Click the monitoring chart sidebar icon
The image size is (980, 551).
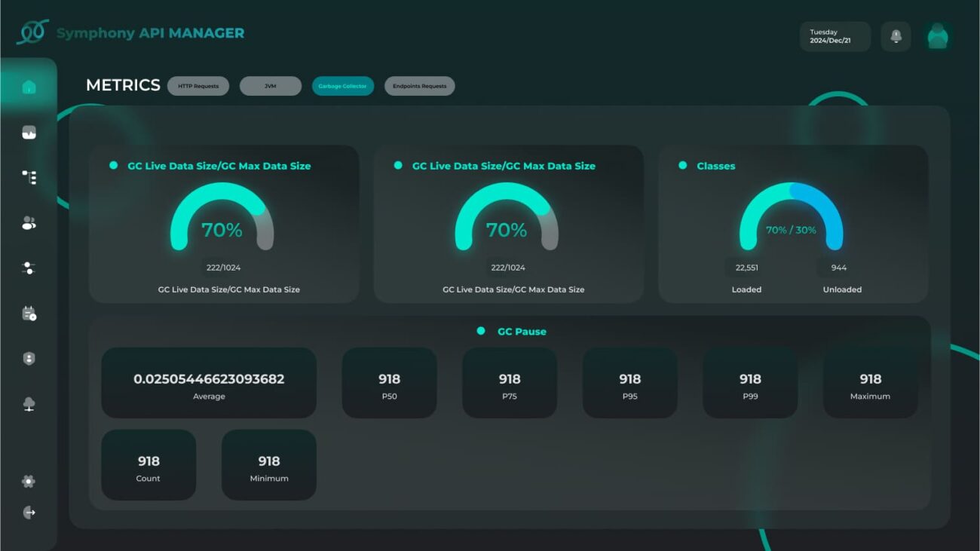coord(29,133)
